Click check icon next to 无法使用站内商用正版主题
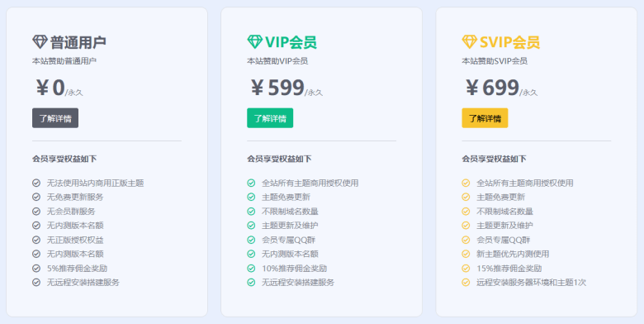644x324 pixels. coord(36,183)
